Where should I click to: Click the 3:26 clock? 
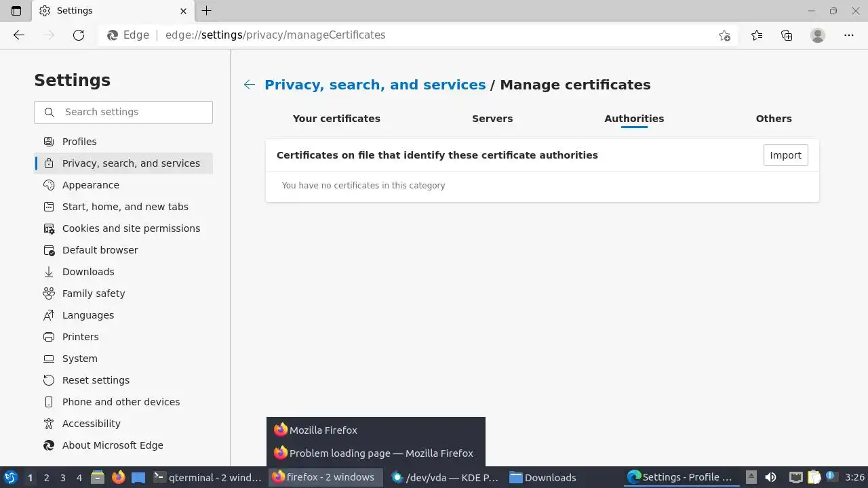tap(854, 477)
